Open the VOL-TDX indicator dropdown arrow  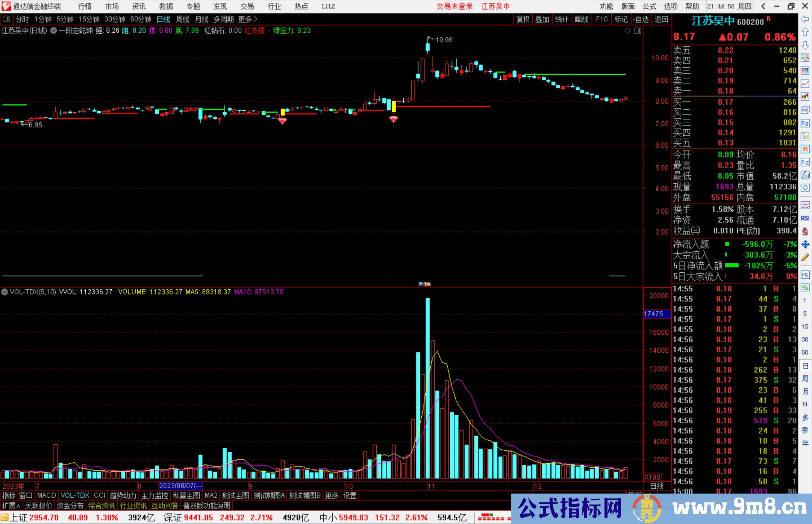(5, 292)
